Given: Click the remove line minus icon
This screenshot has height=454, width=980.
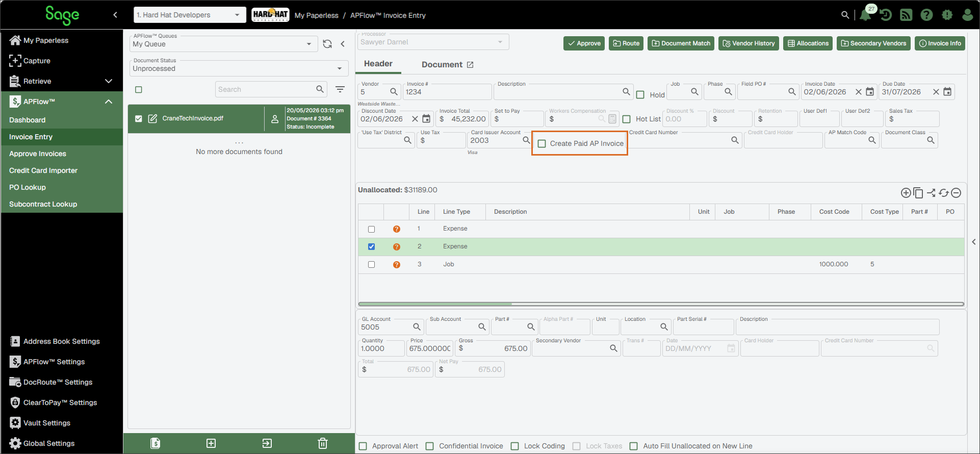Looking at the screenshot, I should pyautogui.click(x=956, y=193).
